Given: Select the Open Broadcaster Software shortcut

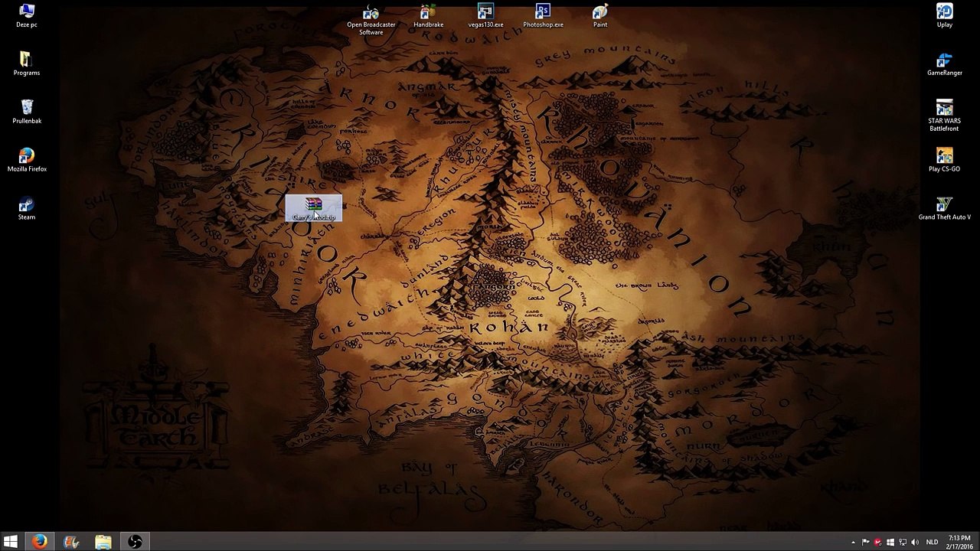Looking at the screenshot, I should click(x=371, y=19).
